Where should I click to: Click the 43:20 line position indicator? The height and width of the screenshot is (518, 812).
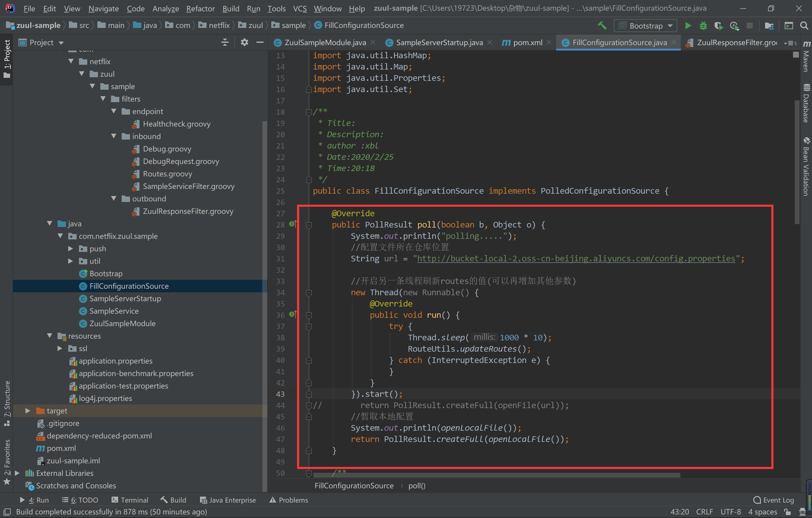pyautogui.click(x=679, y=512)
